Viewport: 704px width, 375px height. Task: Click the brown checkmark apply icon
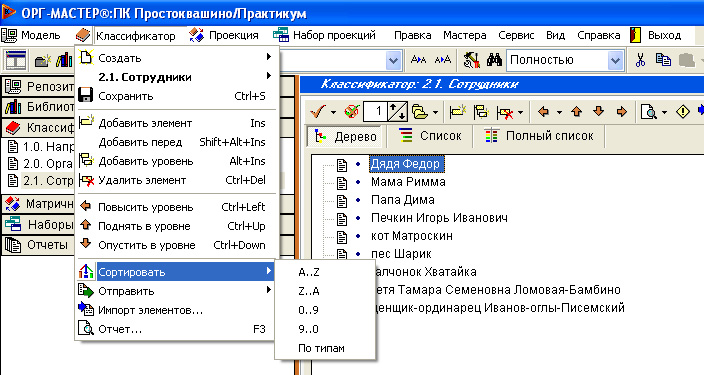(x=317, y=112)
